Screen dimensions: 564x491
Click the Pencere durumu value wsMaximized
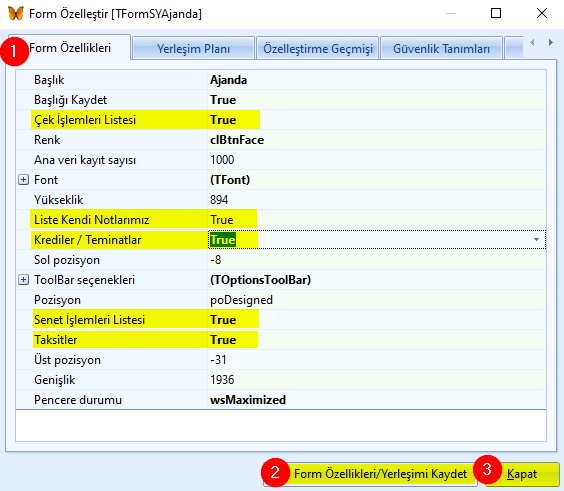pos(248,400)
